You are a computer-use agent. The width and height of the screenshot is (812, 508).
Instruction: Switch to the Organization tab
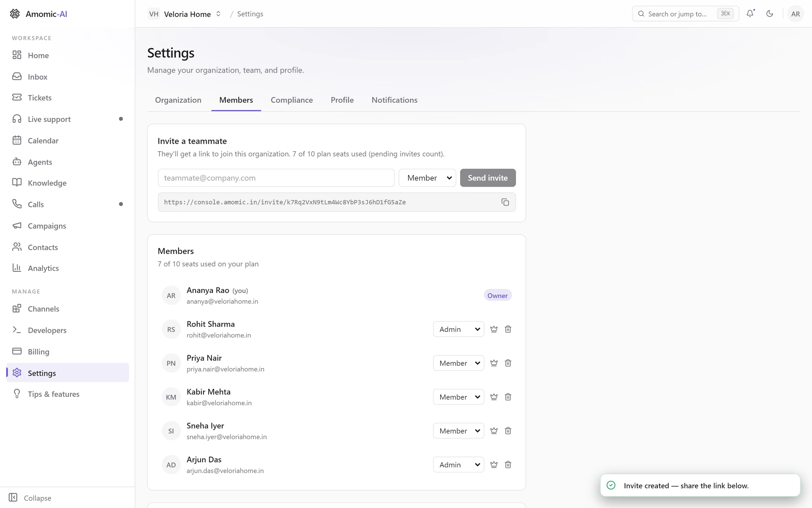pyautogui.click(x=178, y=100)
